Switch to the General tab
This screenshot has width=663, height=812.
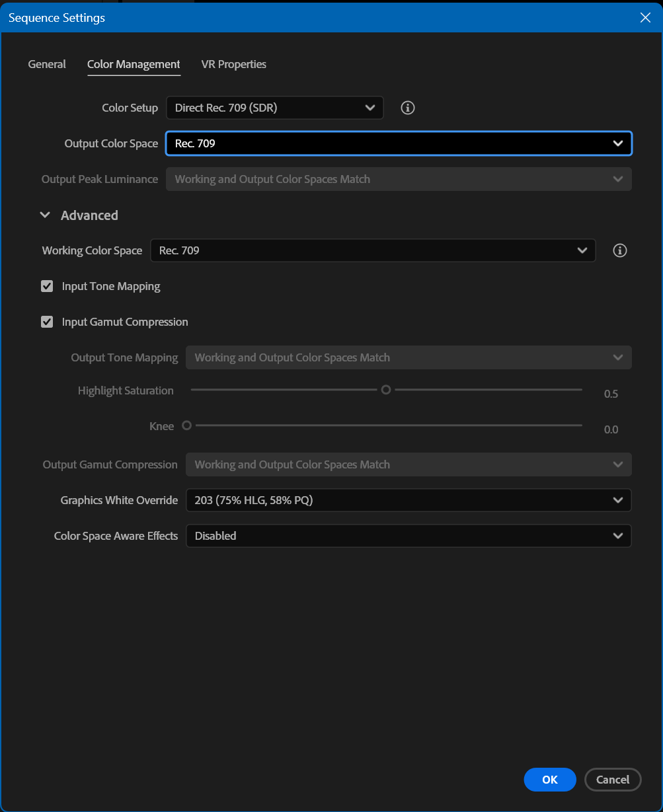coord(46,64)
